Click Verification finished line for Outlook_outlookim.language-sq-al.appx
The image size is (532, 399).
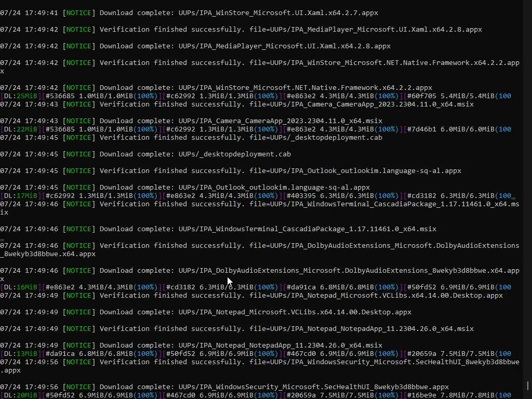point(231,170)
